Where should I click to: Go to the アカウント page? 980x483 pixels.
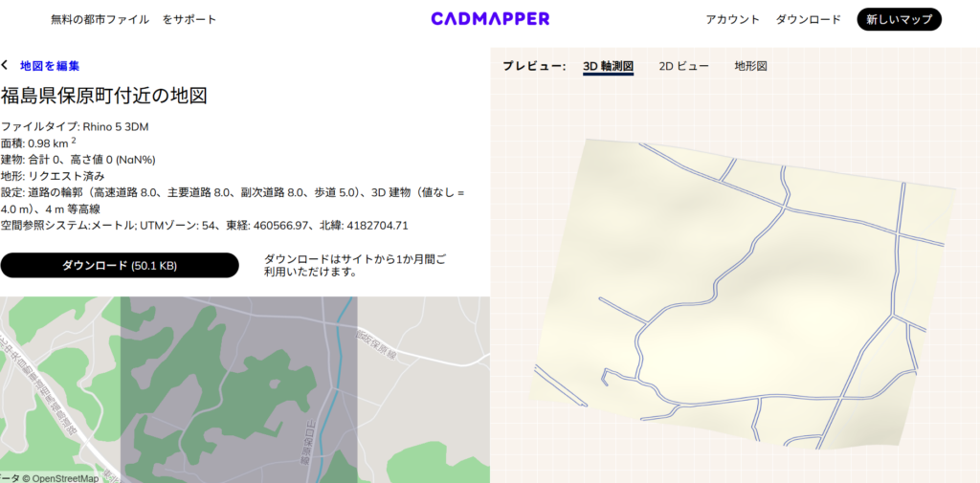coord(732,19)
